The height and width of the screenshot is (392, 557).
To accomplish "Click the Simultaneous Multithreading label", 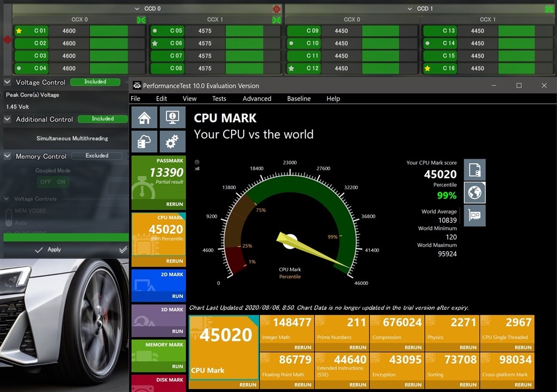I will 72,139.
